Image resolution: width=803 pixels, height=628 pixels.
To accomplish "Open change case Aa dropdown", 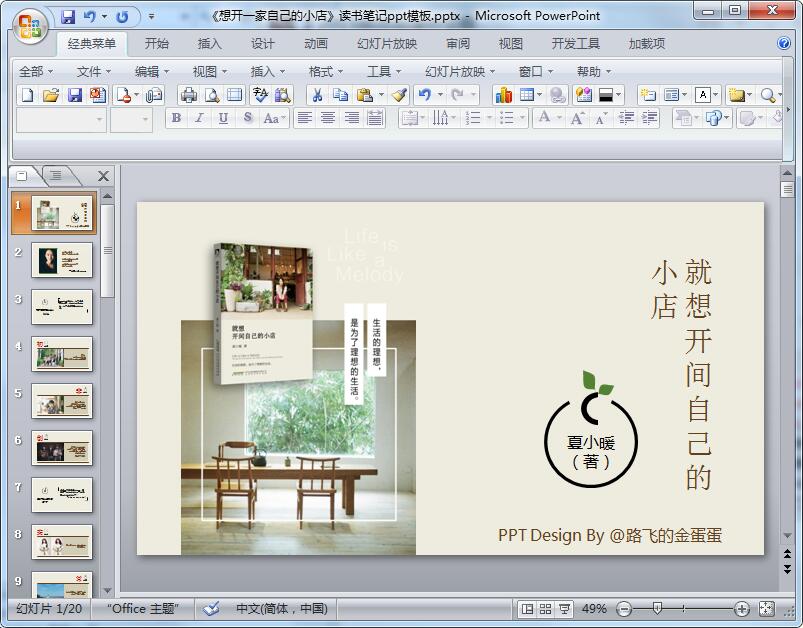I will tap(275, 118).
